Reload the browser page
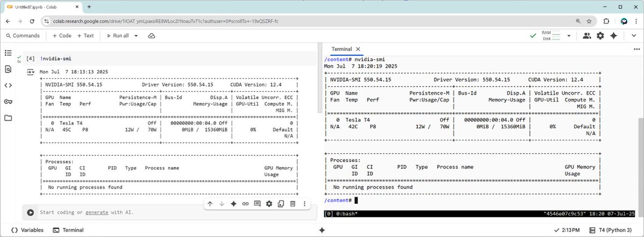Screen dimensions: 644x237 click(x=33, y=21)
